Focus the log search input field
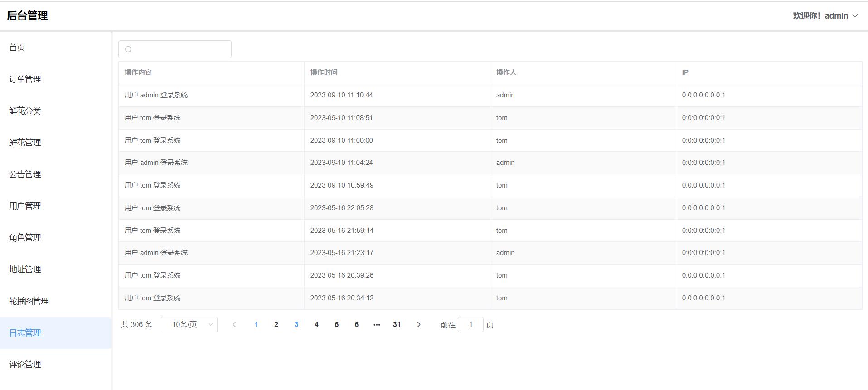Viewport: 868px width, 390px height. pyautogui.click(x=175, y=49)
